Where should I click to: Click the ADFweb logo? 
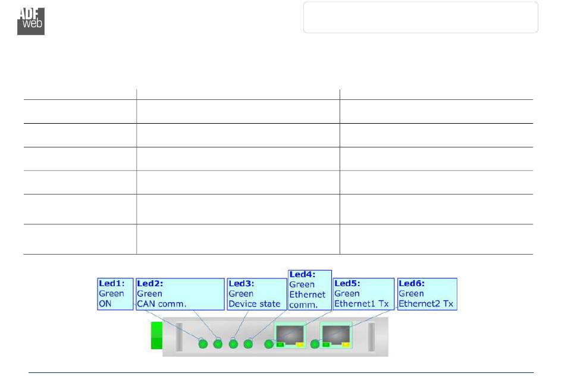pos(31,21)
